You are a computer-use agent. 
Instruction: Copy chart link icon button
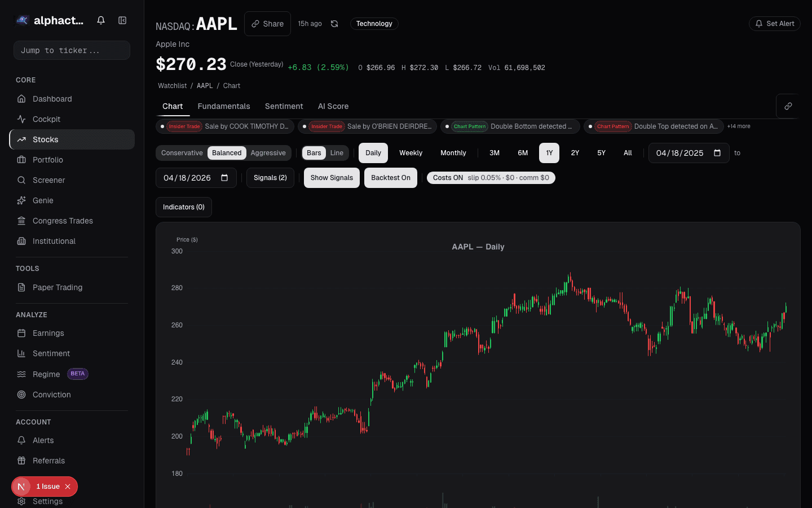click(x=788, y=106)
